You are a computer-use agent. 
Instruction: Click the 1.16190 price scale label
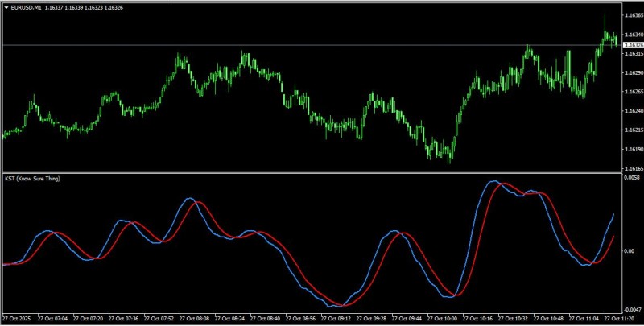click(634, 149)
